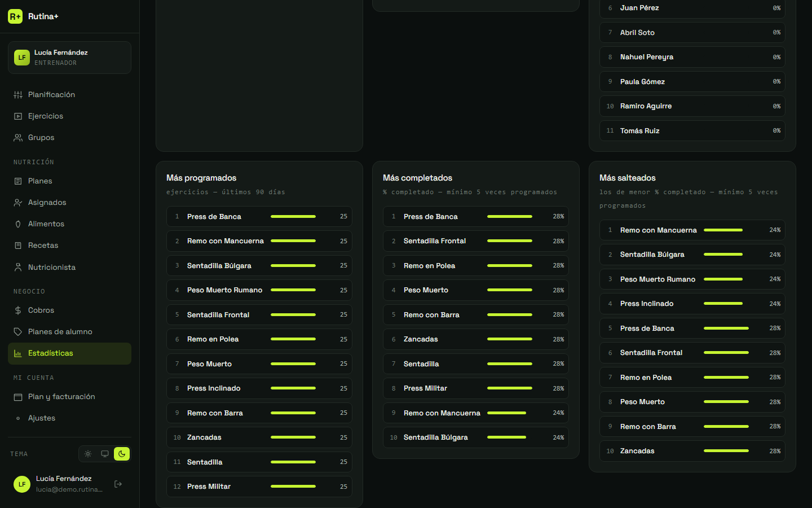Click the Nutricionista person icon
Screen dimensions: 812x508
pyautogui.click(x=18, y=267)
